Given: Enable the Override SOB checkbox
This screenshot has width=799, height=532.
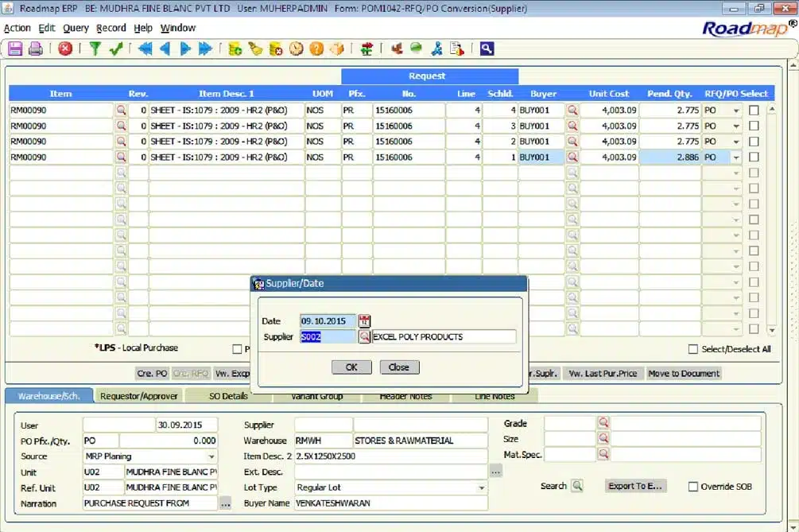Looking at the screenshot, I should (693, 487).
